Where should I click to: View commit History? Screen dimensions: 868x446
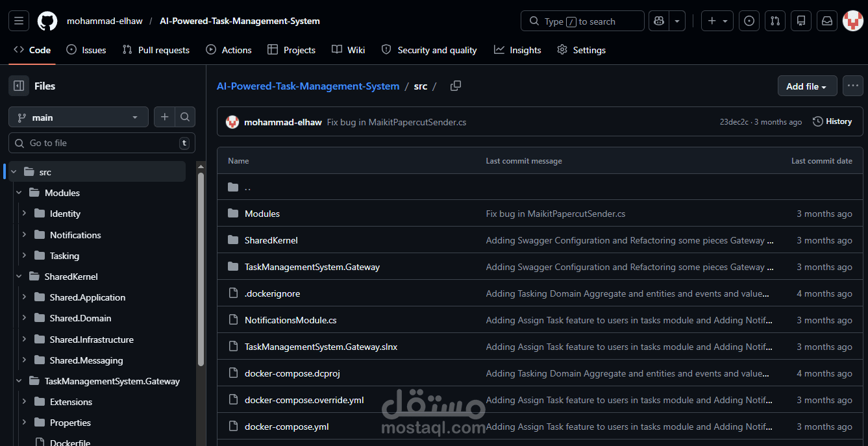coord(832,121)
